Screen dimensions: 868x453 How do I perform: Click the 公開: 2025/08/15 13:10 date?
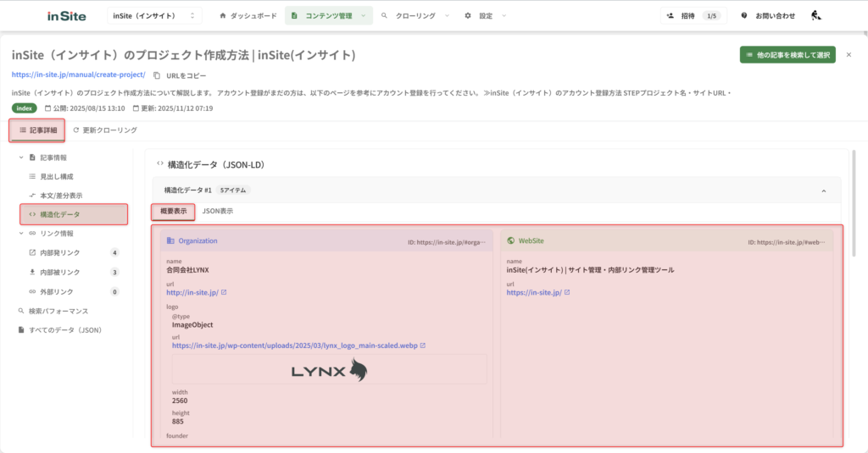tap(85, 108)
